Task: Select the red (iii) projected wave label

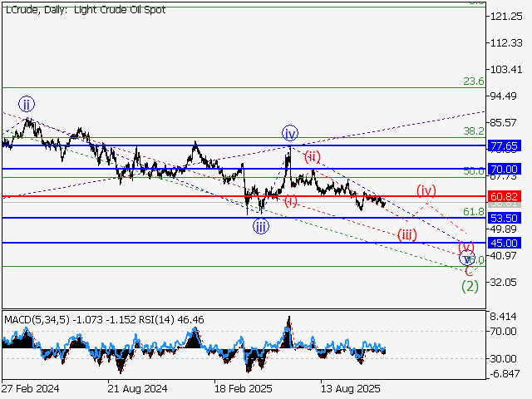Action: 406,234
